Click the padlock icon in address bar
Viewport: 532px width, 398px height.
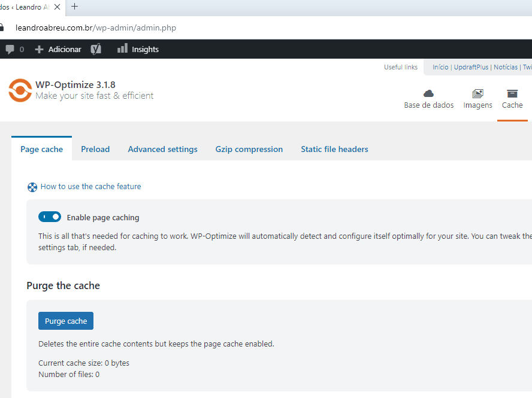point(2,28)
